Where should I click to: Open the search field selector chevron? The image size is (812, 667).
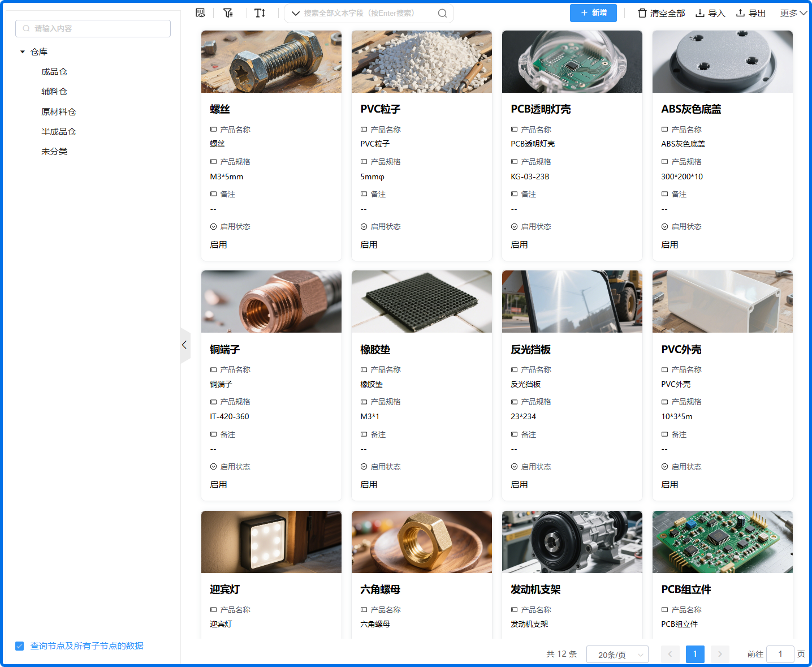(x=295, y=13)
